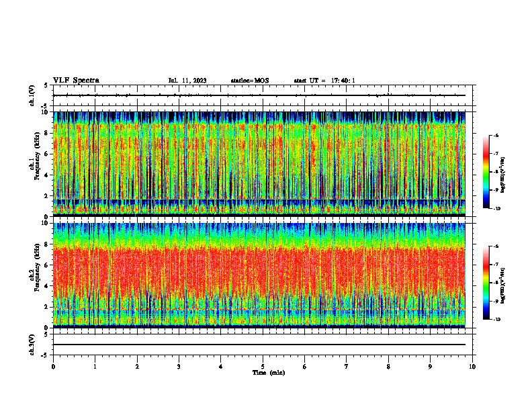Click the "ch.3(V)" axis label
The width and height of the screenshot is (532, 411).
[x=32, y=345]
